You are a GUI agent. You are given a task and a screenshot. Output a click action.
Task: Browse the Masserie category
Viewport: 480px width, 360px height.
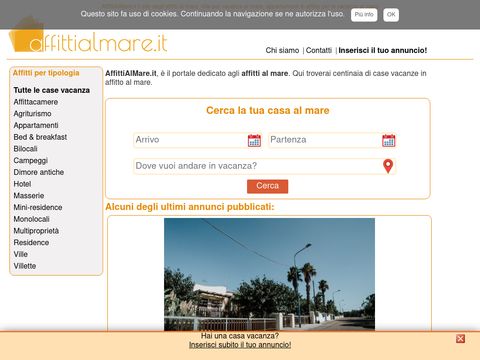(x=29, y=196)
